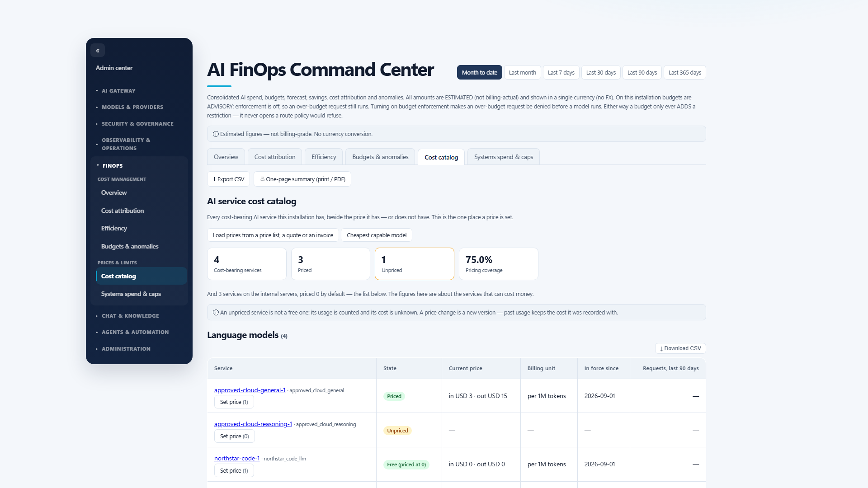
Task: Click the Pricing coverage card
Action: 499,264
